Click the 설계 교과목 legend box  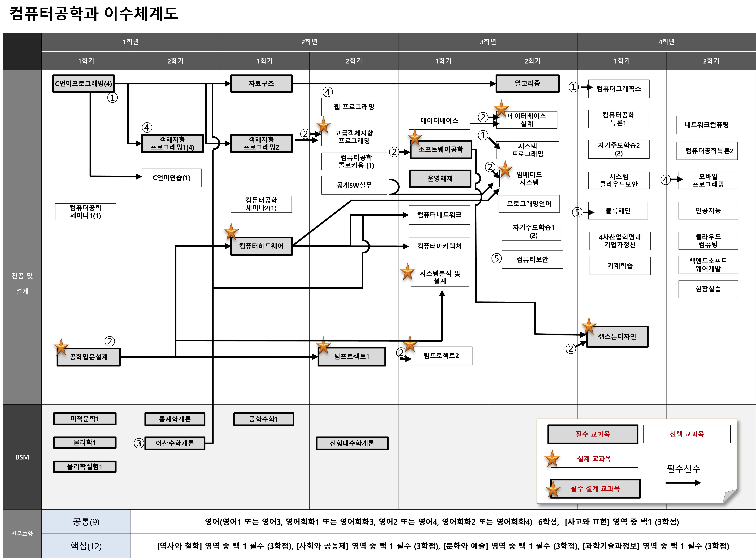tap(594, 459)
